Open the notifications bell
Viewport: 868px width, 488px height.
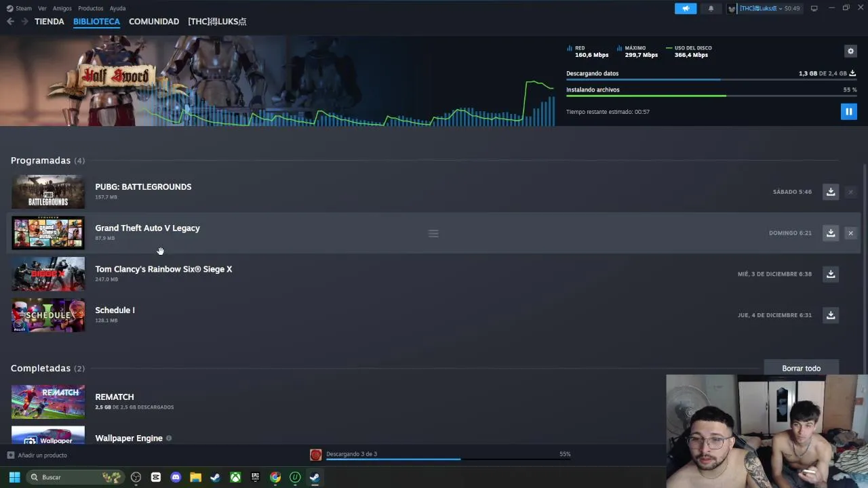click(x=711, y=8)
